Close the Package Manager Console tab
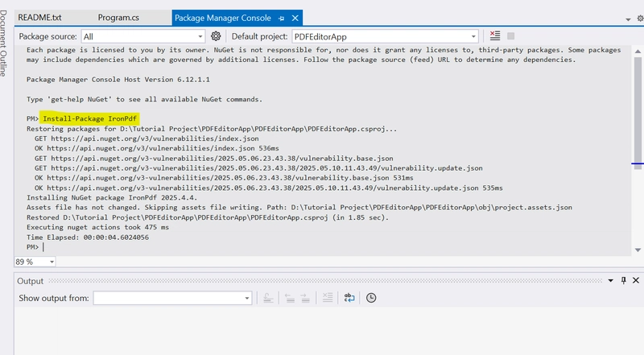The image size is (644, 355). (x=295, y=18)
